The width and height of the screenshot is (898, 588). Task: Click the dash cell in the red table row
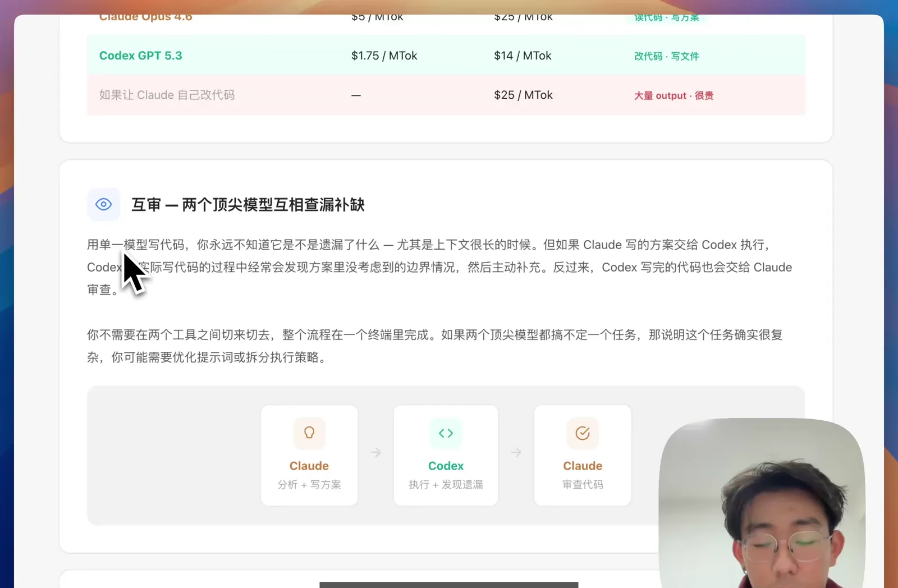pyautogui.click(x=356, y=95)
